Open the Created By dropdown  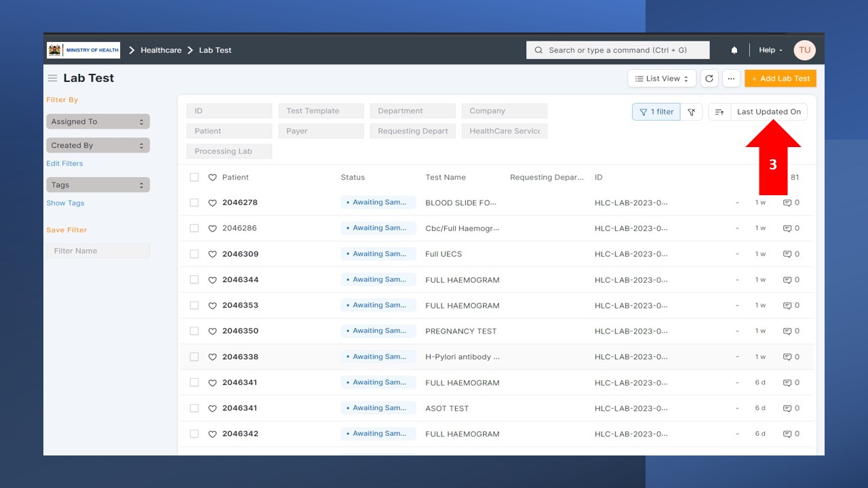tap(98, 146)
